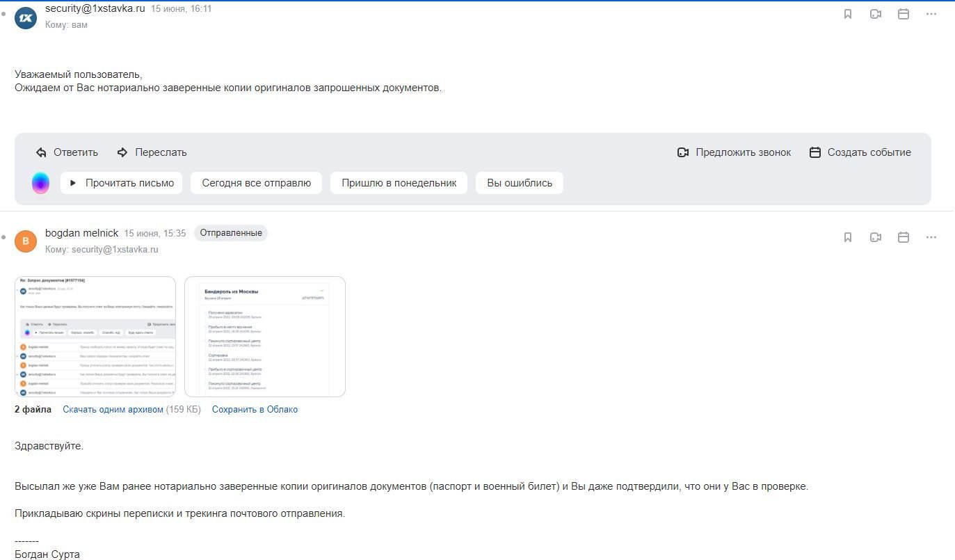Bookmark the security@1xstavka.ru email
The image size is (955, 560).
pyautogui.click(x=848, y=14)
